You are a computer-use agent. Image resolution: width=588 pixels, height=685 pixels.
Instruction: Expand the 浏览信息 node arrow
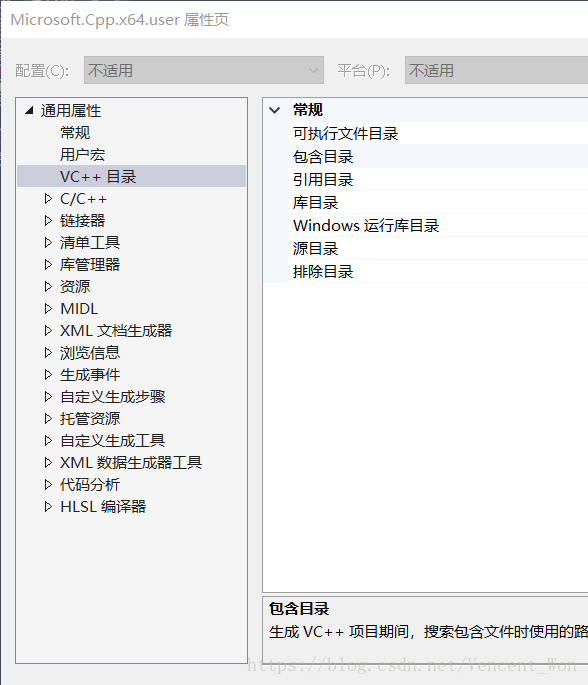(x=48, y=353)
